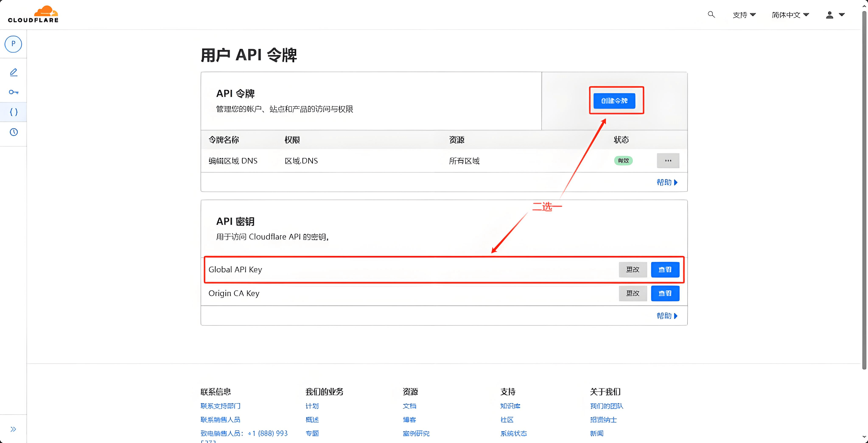Open the 新闻 footer link
This screenshot has height=443, width=868.
click(596, 433)
